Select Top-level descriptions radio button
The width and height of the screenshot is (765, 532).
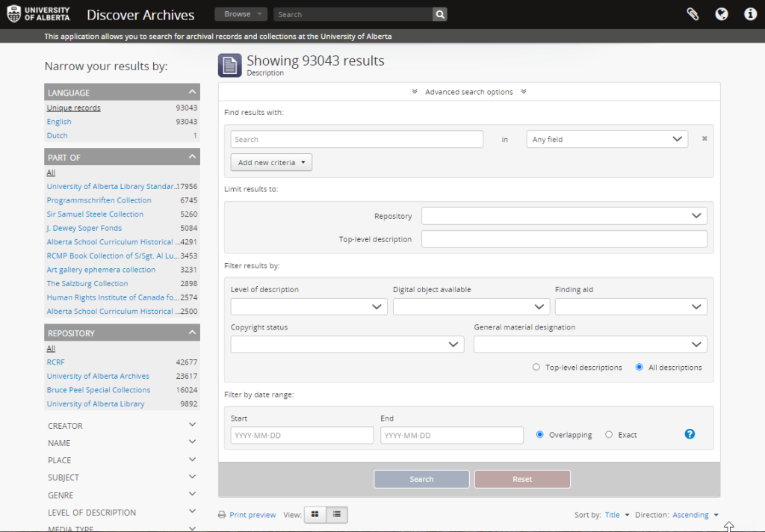(x=536, y=367)
